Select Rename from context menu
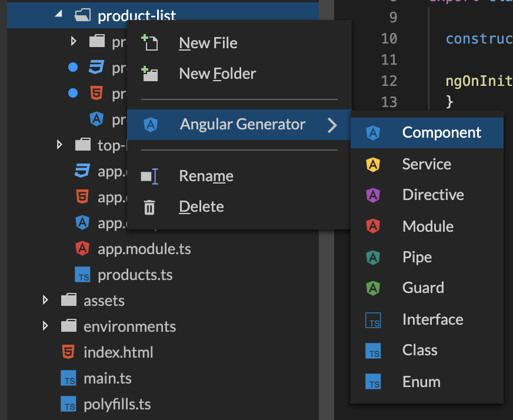Viewport: 513px width, 420px height. pos(239,176)
